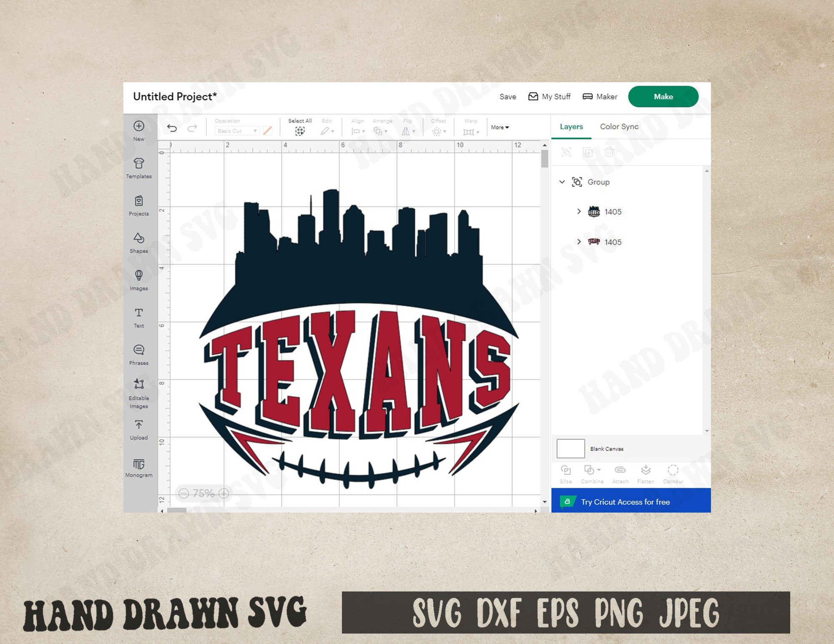Collapse the Group in the Layers panel
Viewport: 834px width, 644px height.
563,182
